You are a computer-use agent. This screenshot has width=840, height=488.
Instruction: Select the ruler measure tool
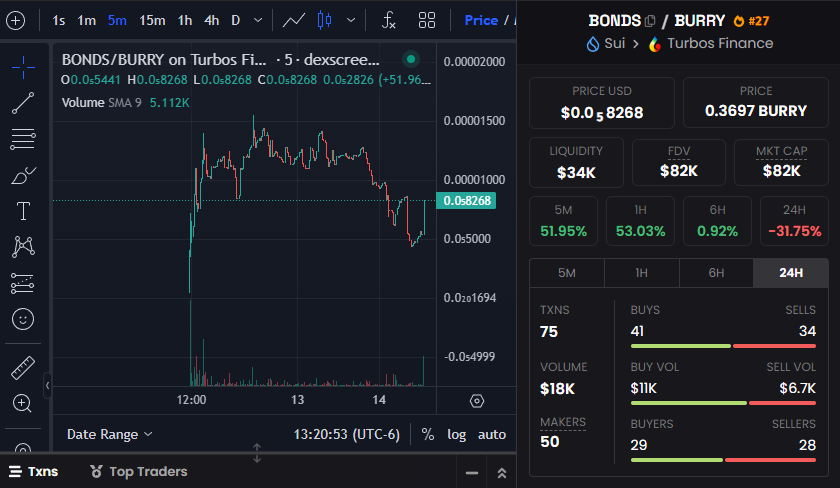pyautogui.click(x=23, y=368)
